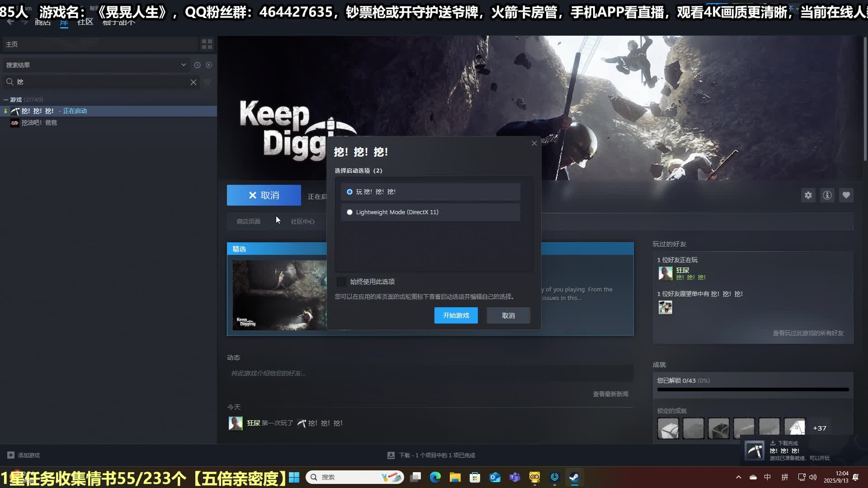This screenshot has width=868, height=488.
Task: Click 取消 in launch options dialog
Action: tap(509, 315)
